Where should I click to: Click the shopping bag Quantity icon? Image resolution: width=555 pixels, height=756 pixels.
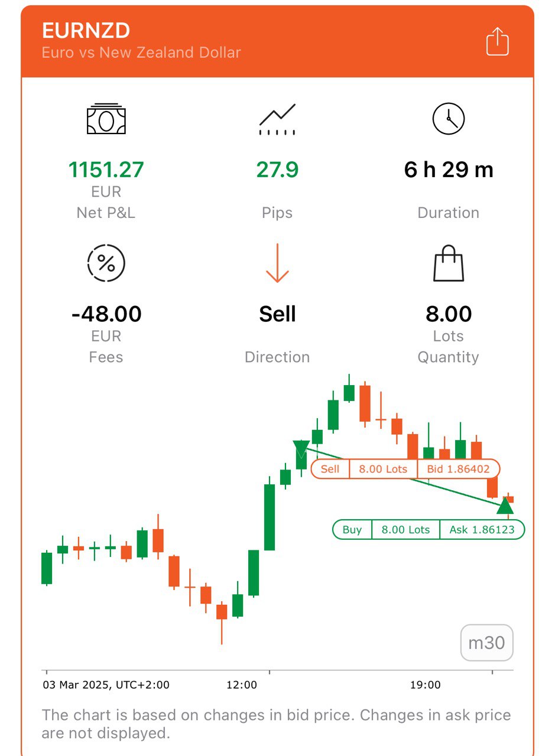(x=449, y=263)
